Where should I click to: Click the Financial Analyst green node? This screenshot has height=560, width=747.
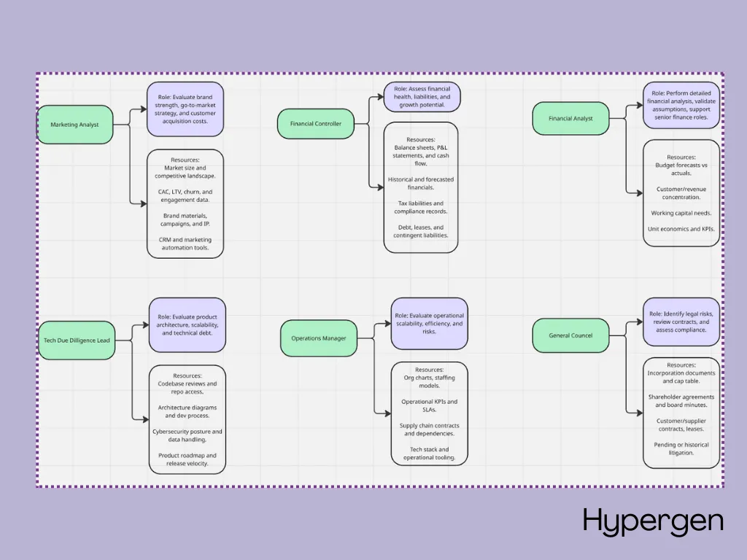pos(570,119)
